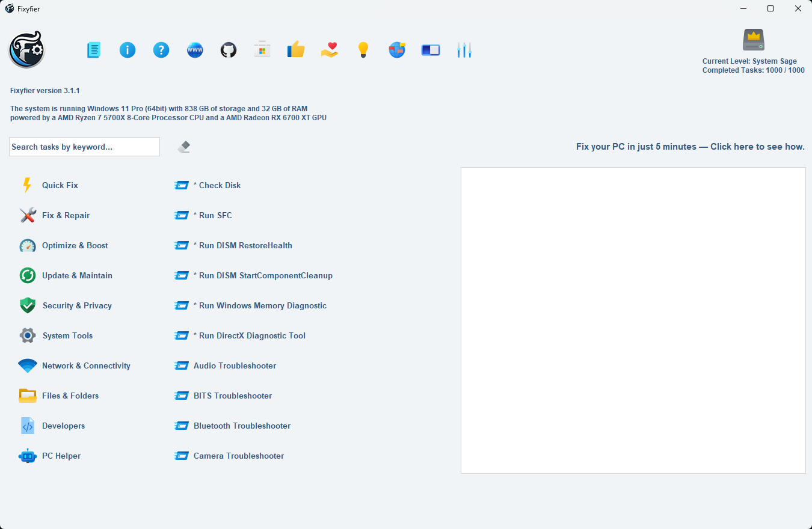Click the Fix your PC in 5 minutes link
The height and width of the screenshot is (529, 812).
coord(691,147)
